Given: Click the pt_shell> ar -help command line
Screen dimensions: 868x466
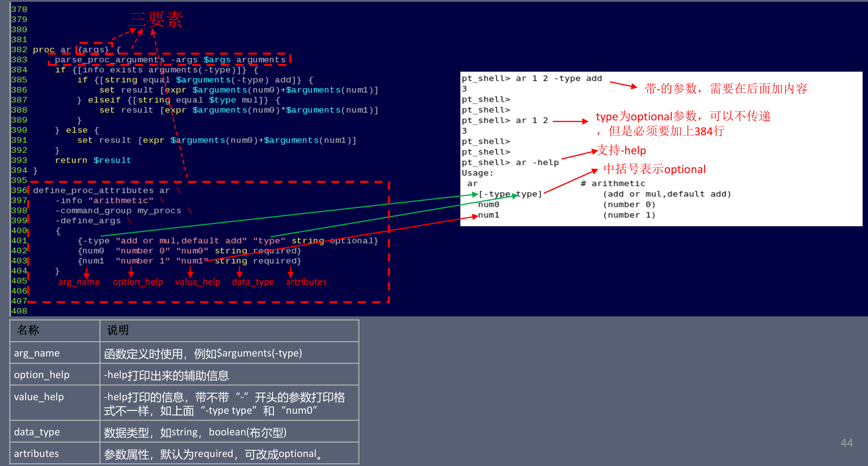Looking at the screenshot, I should coord(510,163).
